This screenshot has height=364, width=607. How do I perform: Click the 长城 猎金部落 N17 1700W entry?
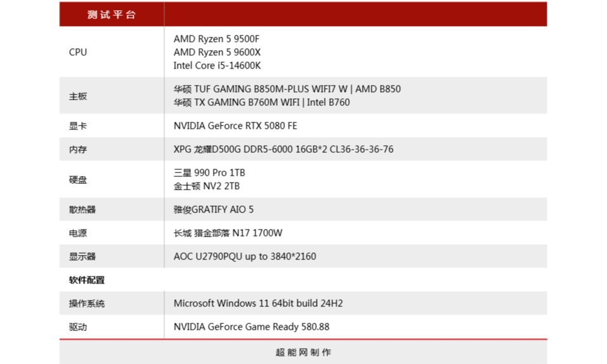click(228, 233)
